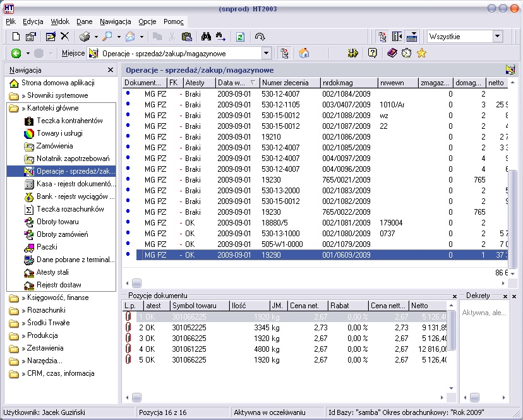Click the question mark help icon
This screenshot has width=523, height=420.
click(372, 53)
